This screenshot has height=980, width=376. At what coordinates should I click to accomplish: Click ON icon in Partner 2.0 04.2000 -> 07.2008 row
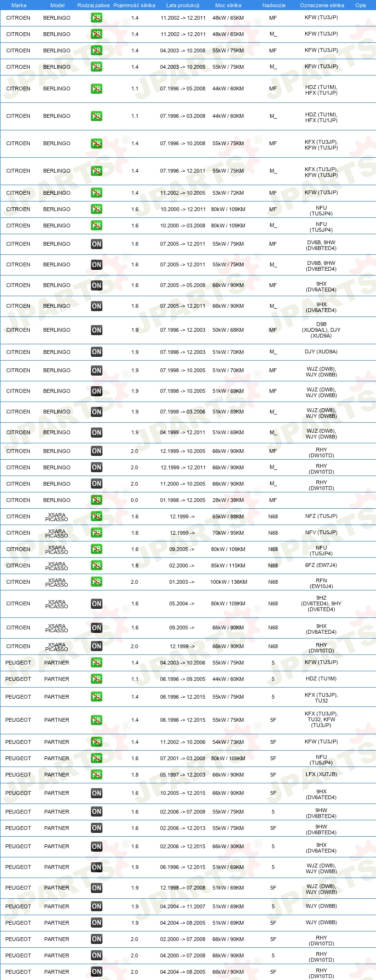click(96, 955)
